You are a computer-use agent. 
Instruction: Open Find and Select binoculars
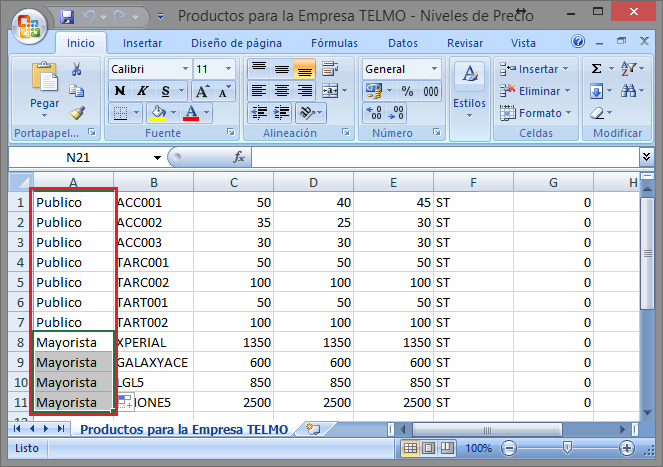coord(628,91)
